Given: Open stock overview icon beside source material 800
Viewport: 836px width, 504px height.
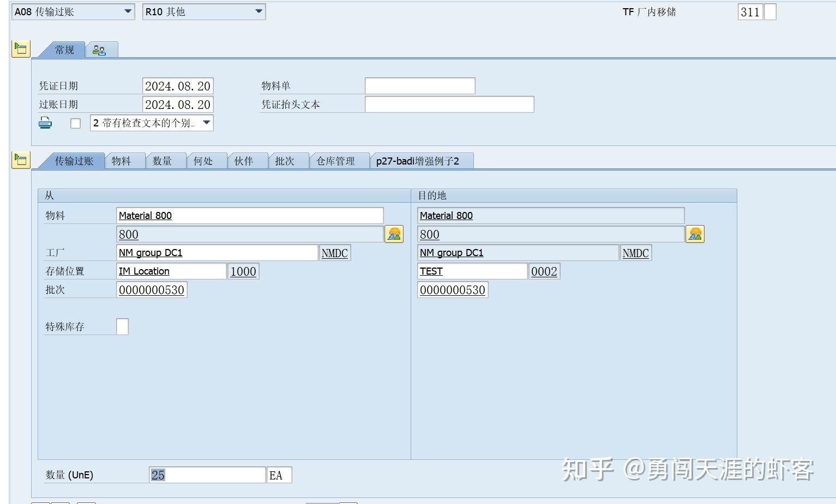Looking at the screenshot, I should 394,234.
